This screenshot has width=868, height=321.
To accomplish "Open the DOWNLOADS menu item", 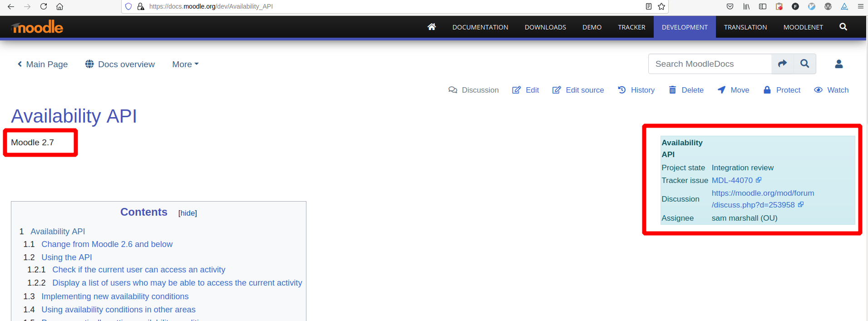I will [x=545, y=27].
